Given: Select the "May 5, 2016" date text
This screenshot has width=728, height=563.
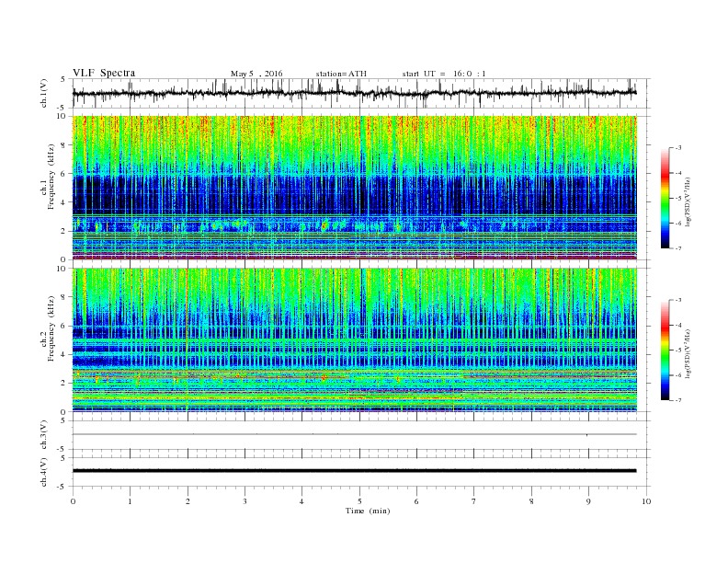Looking at the screenshot, I should point(256,74).
